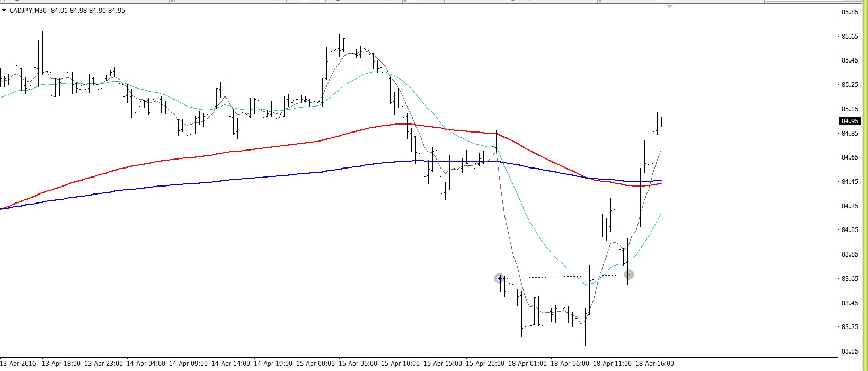Click the 85.45 price scale label
The image size is (868, 371).
(x=850, y=60)
